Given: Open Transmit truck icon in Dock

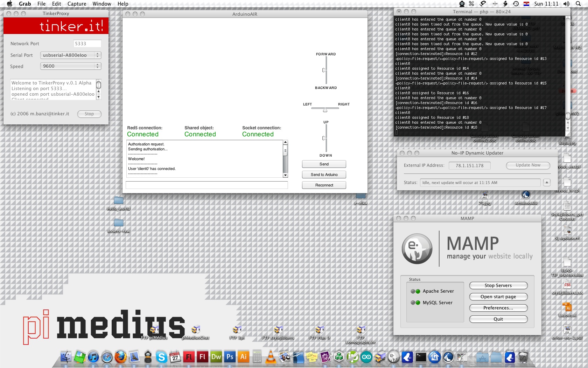Looking at the screenshot, I should click(x=380, y=357).
